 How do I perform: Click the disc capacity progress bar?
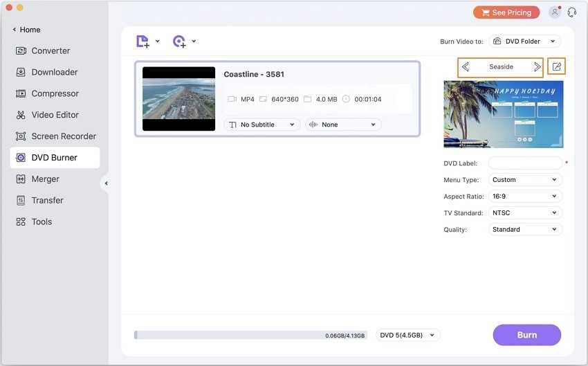250,335
